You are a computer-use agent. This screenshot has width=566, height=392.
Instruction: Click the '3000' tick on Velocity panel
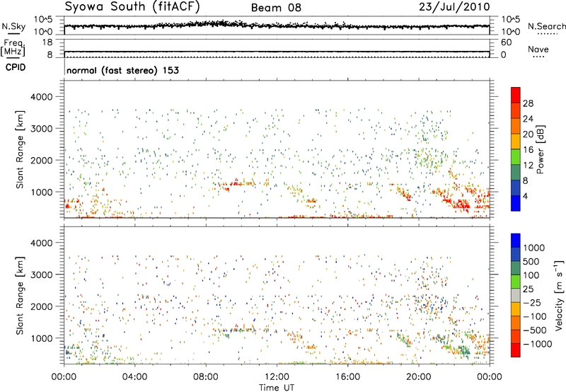point(42,275)
